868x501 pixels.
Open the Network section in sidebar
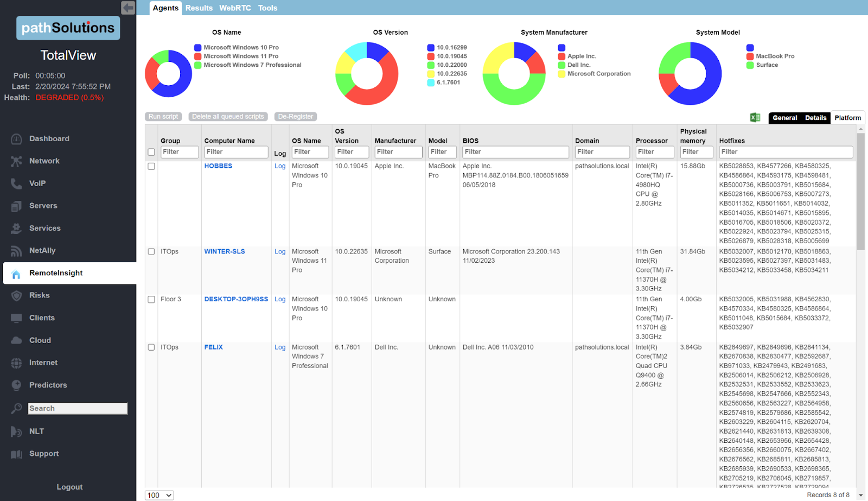[x=44, y=161]
